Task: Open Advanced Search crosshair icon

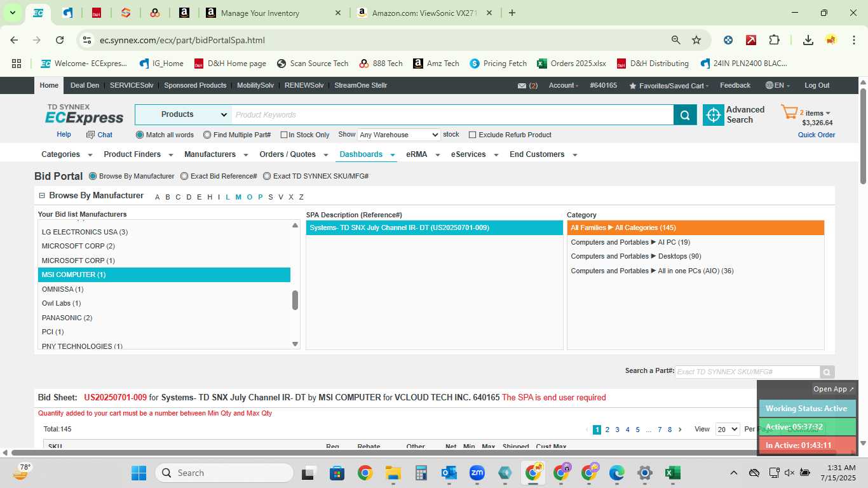Action: 714,115
